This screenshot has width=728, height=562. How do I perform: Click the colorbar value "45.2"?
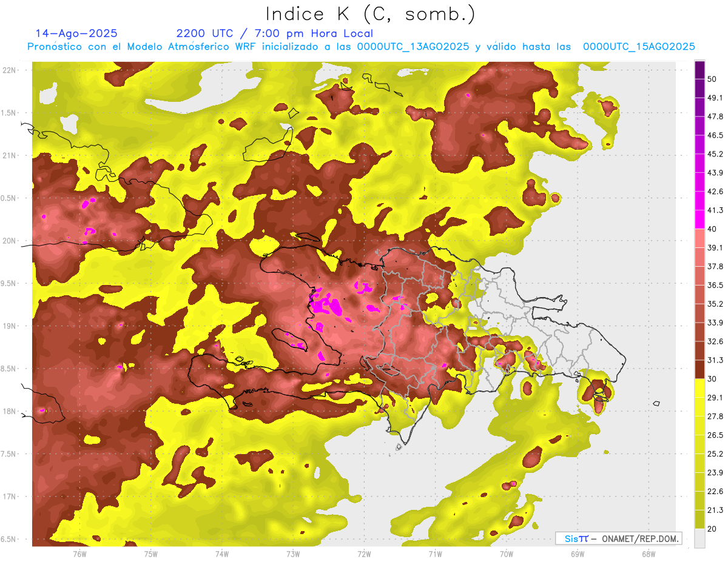[x=715, y=153]
